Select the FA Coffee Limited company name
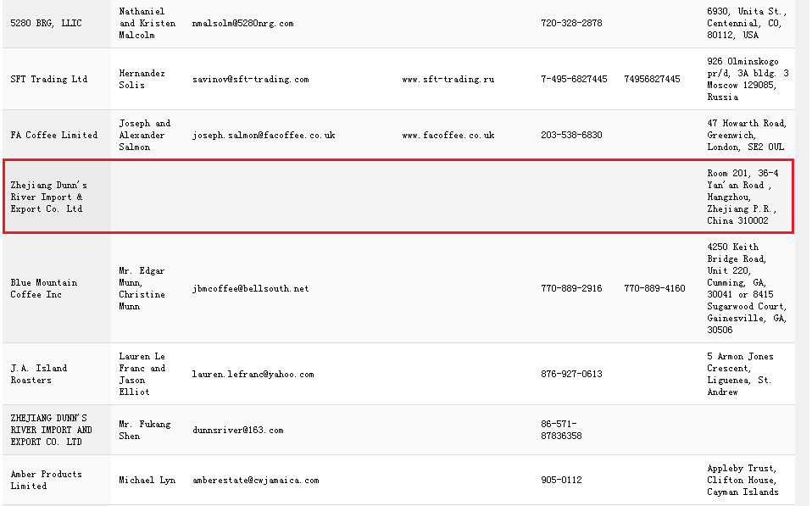This screenshot has width=812, height=506. (53, 136)
